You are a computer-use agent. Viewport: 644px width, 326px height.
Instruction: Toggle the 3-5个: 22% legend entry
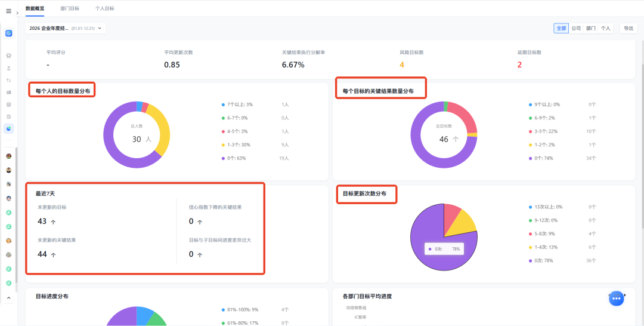(543, 131)
